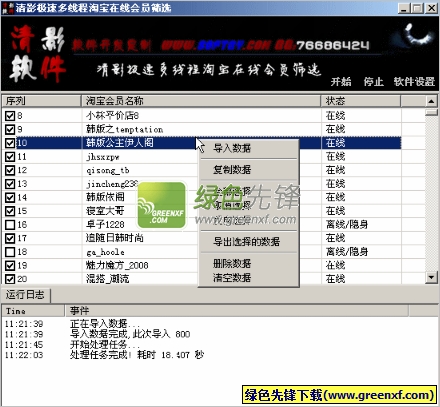Open 软件设置 software settings

[x=414, y=82]
